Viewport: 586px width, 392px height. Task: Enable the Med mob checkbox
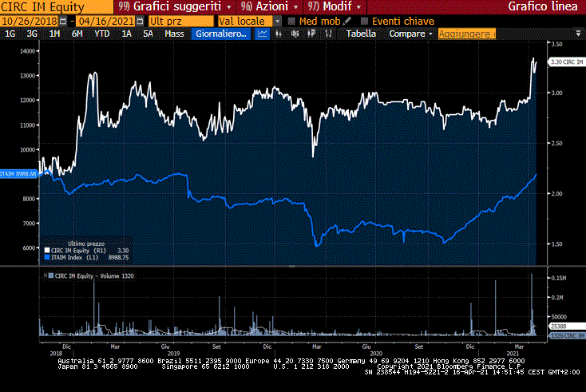tap(292, 22)
